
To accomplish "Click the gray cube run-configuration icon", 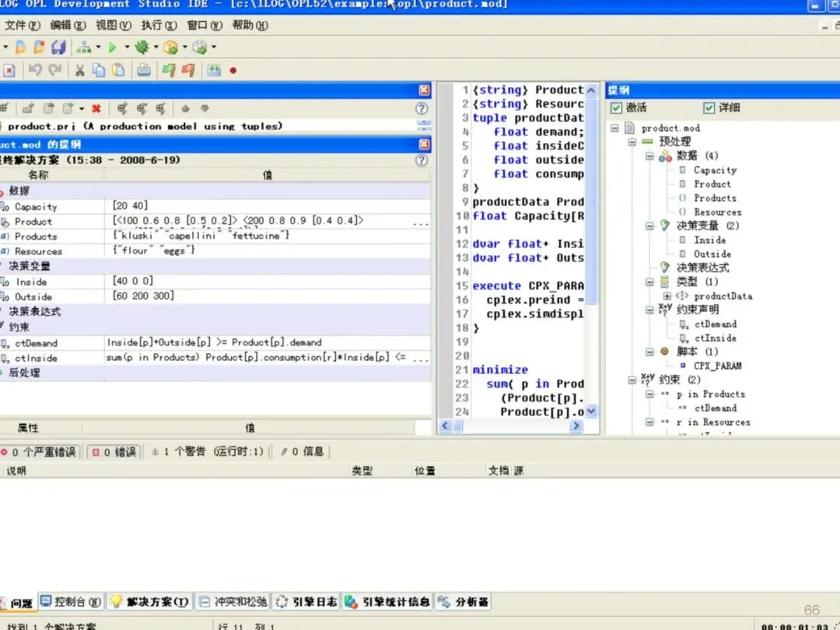I will [200, 47].
